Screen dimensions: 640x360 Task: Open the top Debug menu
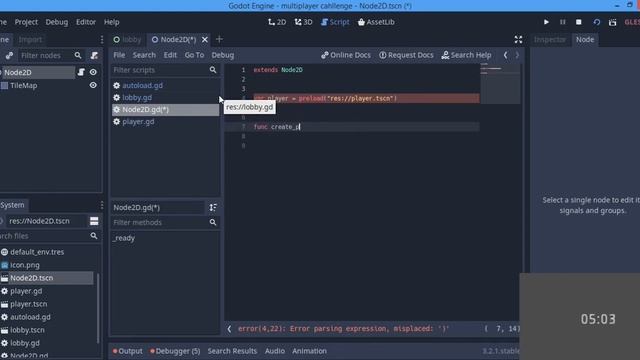[x=57, y=22]
